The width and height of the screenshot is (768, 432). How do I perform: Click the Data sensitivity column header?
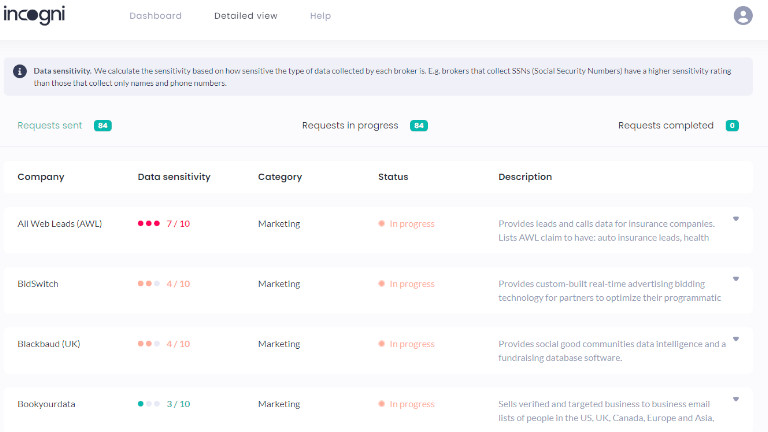point(174,177)
